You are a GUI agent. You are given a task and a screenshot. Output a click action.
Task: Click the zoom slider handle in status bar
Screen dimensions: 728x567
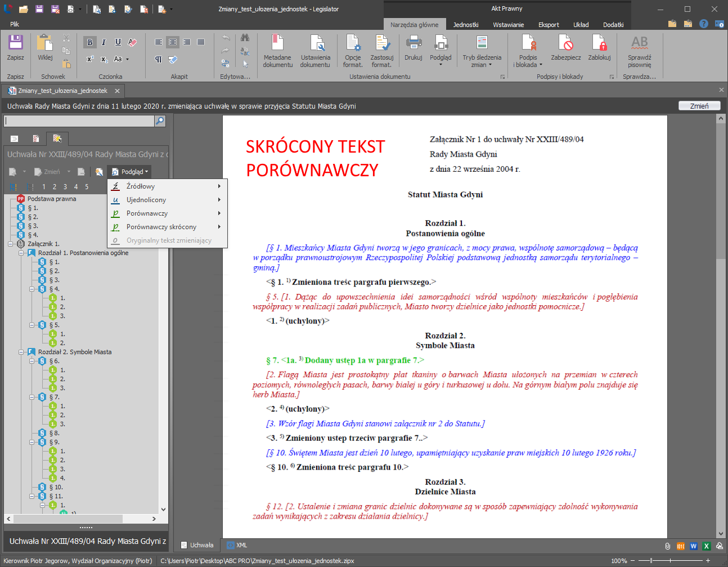pos(651,561)
